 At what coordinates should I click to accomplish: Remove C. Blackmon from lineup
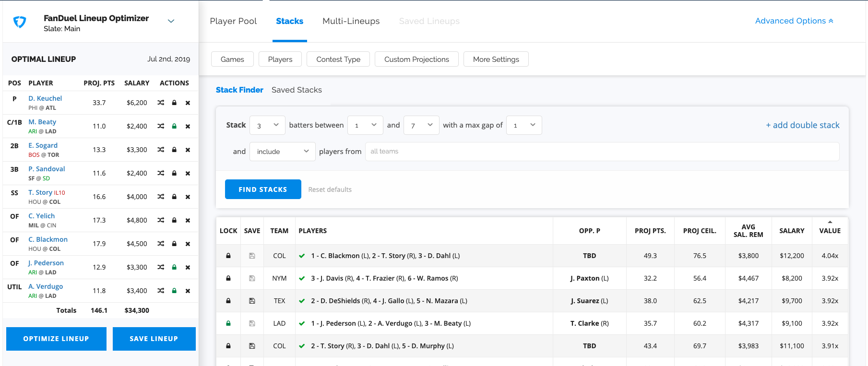click(x=188, y=244)
